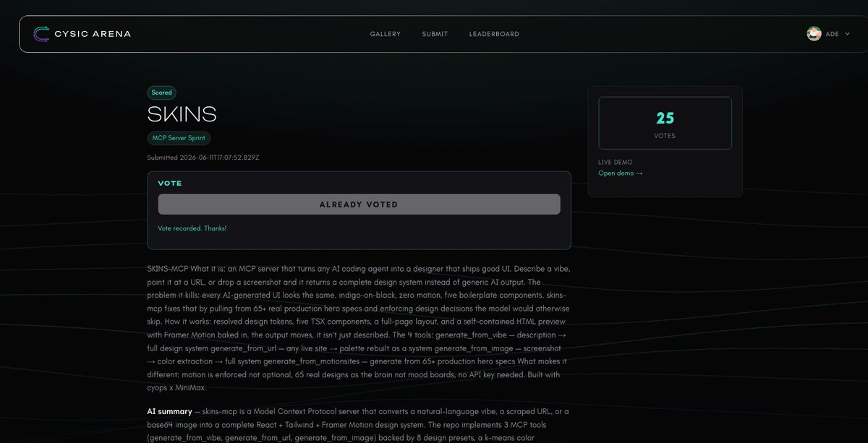Open the live demo link
Viewport: 868px width, 443px height.
pyautogui.click(x=620, y=173)
